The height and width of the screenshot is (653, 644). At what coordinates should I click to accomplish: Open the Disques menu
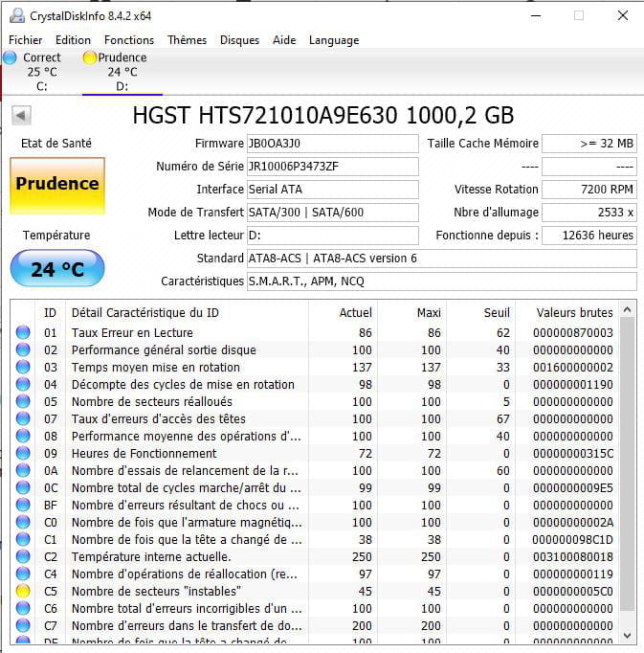coord(239,40)
